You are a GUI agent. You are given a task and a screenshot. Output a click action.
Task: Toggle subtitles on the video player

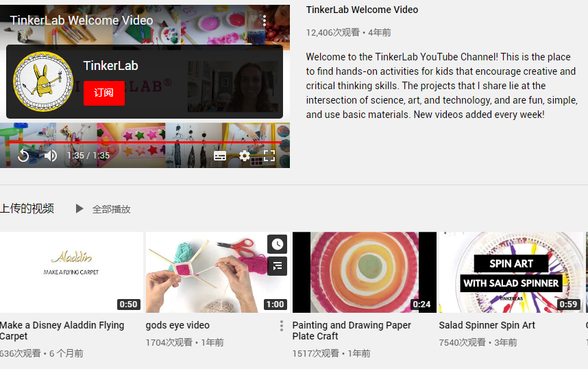pyautogui.click(x=220, y=156)
